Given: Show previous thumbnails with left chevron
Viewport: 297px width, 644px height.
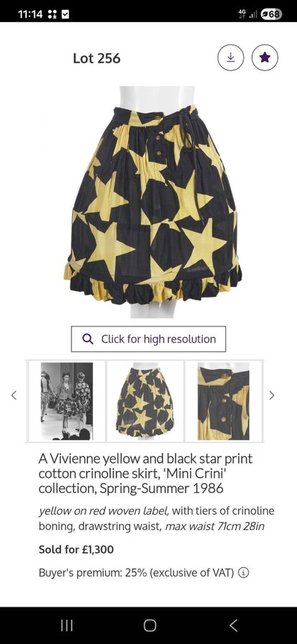Looking at the screenshot, I should pyautogui.click(x=14, y=395).
